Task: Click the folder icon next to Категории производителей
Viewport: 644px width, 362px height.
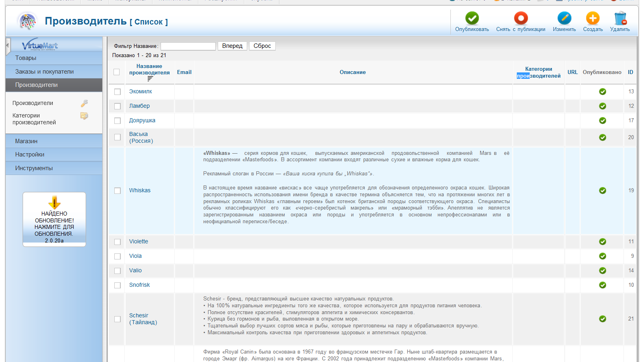Action: coord(84,116)
